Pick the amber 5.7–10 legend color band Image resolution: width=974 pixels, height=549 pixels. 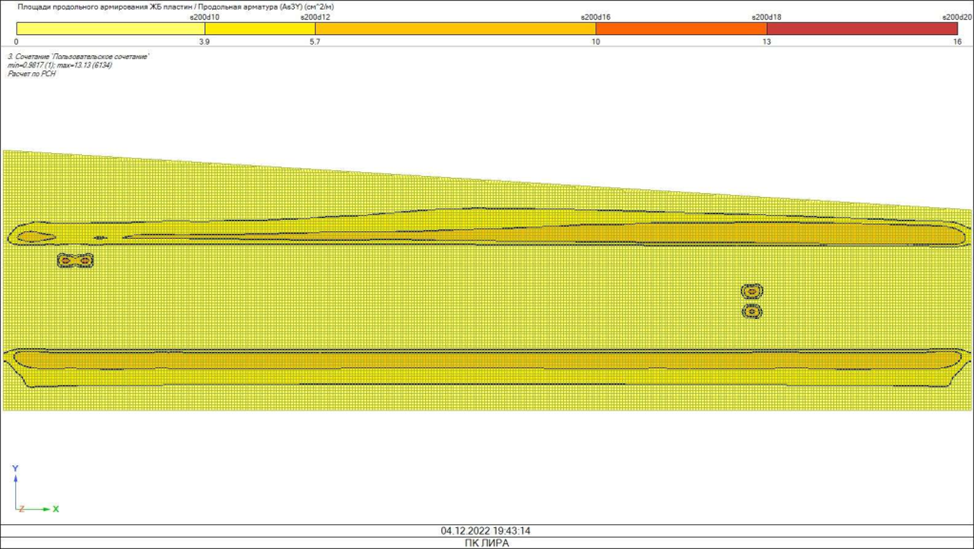coord(455,29)
